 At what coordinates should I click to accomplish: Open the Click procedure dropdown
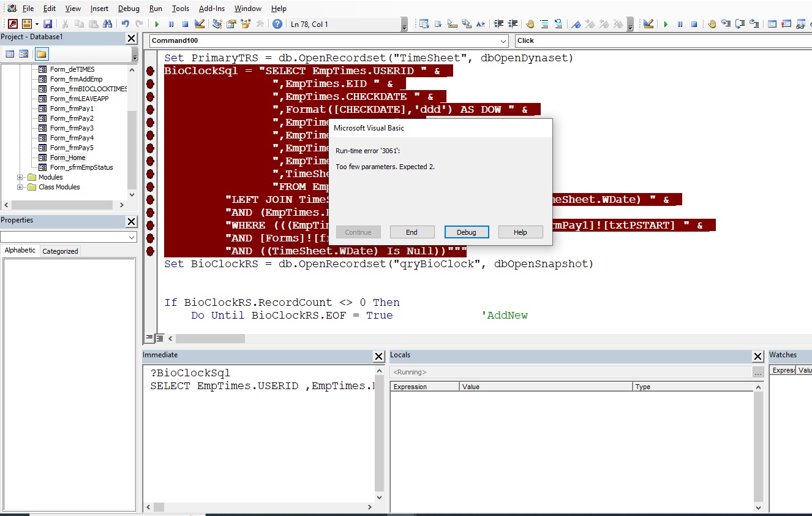pyautogui.click(x=664, y=41)
